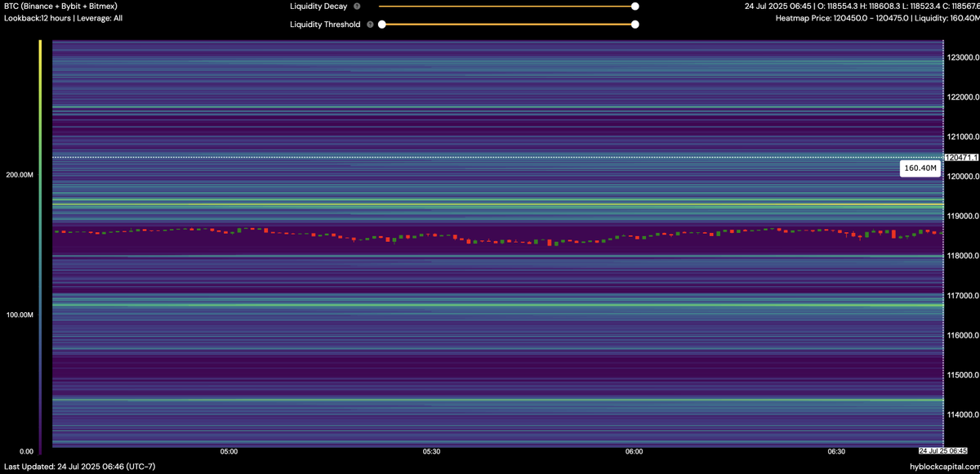Click the Liquidity Threshold slider left handle

tap(381, 25)
